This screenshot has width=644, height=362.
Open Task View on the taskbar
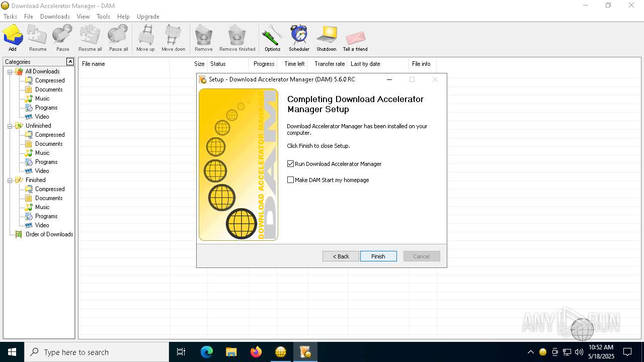pyautogui.click(x=181, y=352)
